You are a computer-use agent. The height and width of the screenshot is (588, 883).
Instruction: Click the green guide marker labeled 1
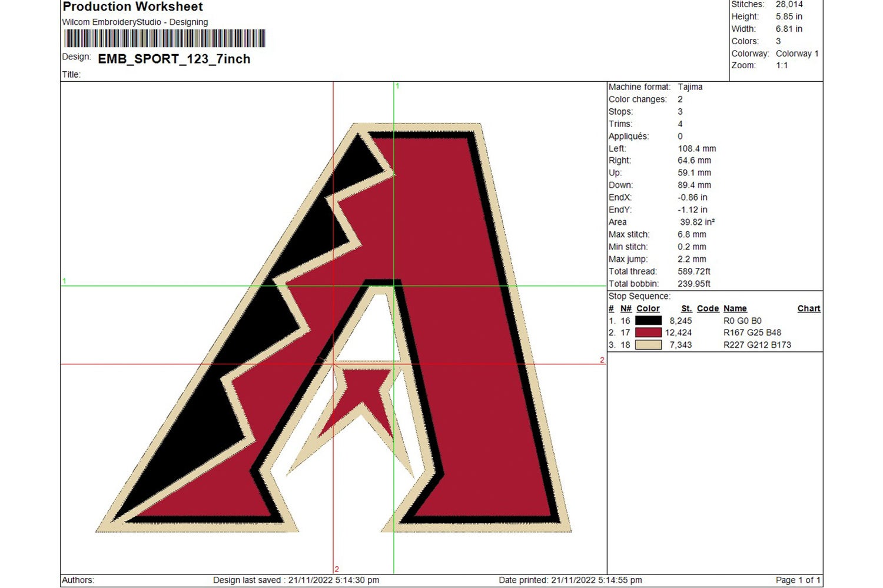tap(397, 86)
